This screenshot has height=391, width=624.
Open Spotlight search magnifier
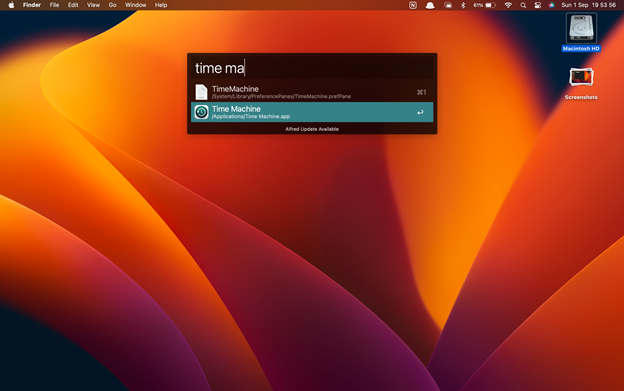pos(523,5)
